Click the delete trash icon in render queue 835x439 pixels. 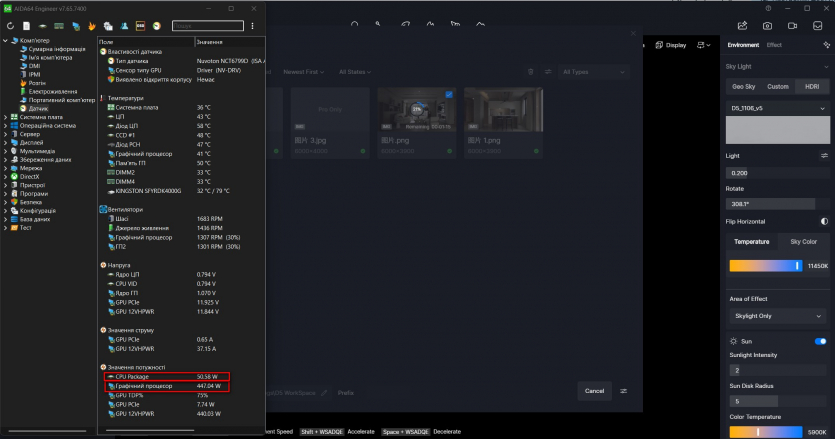[531, 72]
